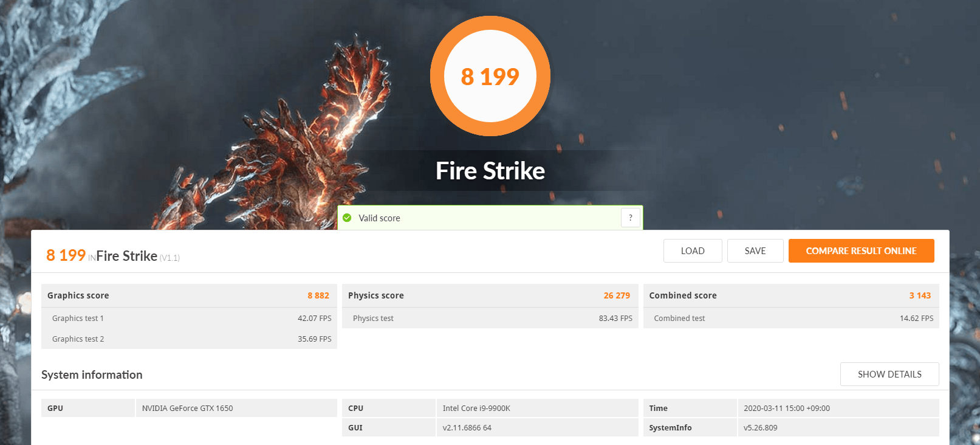Click the System information heading

92,374
